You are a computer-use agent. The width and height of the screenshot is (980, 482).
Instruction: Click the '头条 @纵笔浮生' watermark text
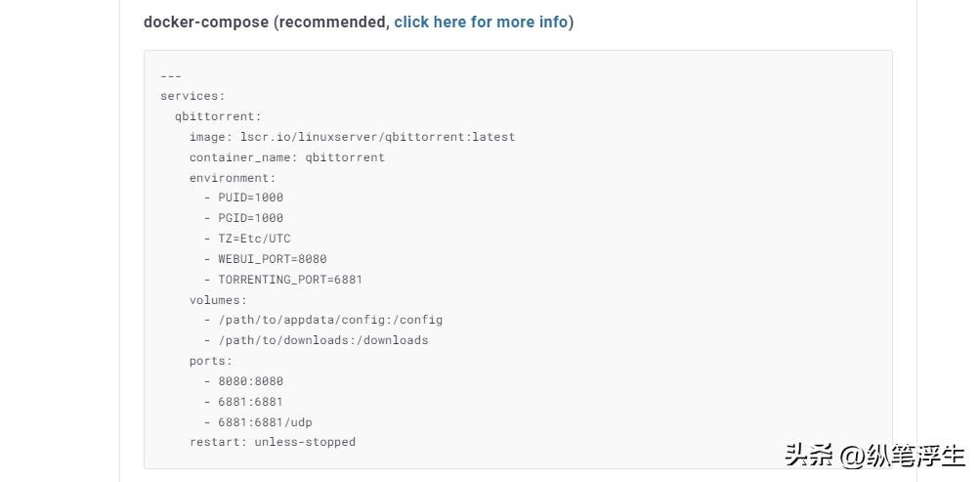(873, 456)
